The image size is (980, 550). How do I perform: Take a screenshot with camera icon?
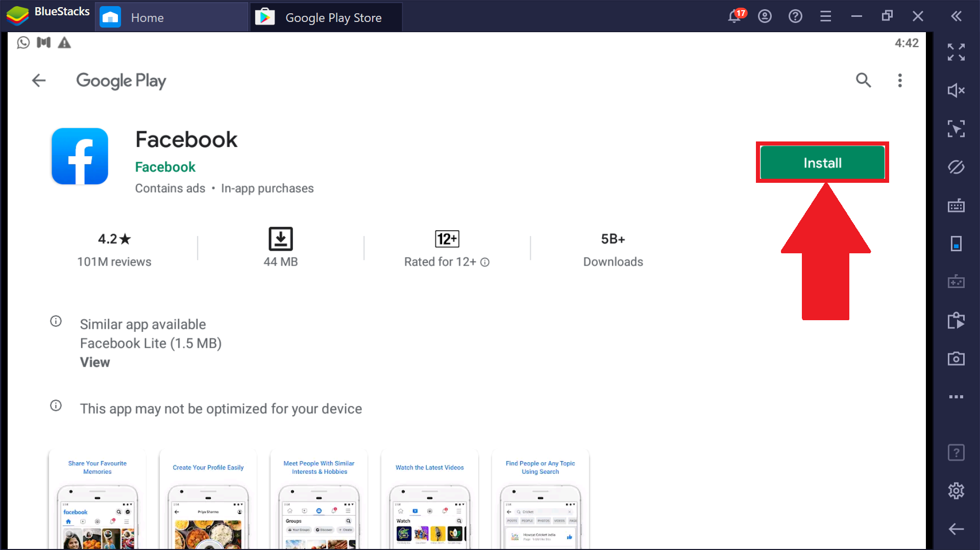(956, 358)
